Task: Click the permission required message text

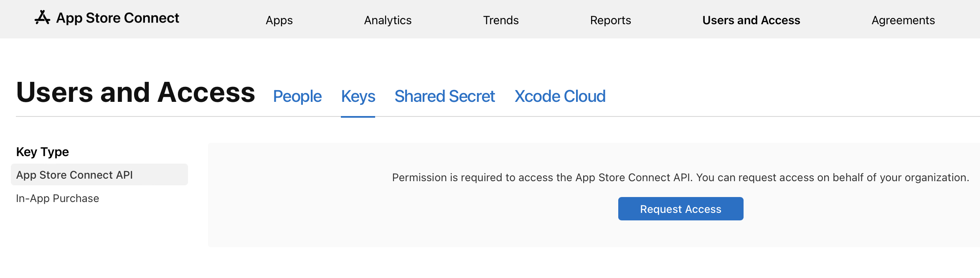Action: [x=680, y=177]
